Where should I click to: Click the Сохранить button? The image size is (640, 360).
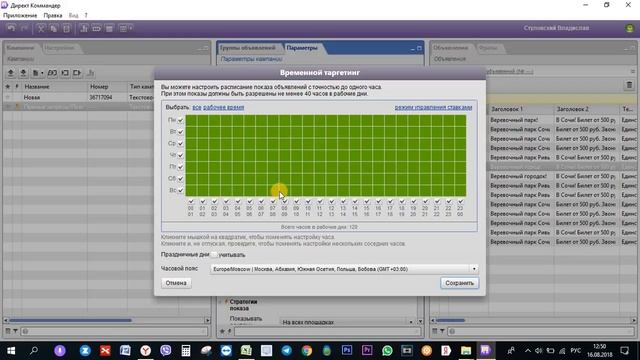point(459,283)
